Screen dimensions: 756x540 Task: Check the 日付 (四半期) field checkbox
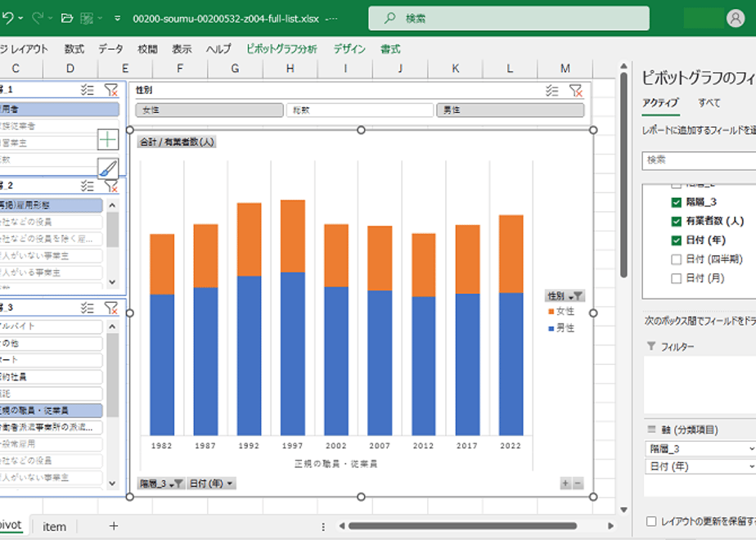[677, 259]
